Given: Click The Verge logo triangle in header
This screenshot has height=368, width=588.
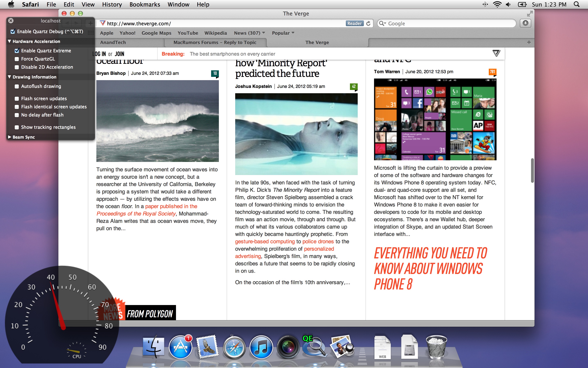Looking at the screenshot, I should 496,53.
